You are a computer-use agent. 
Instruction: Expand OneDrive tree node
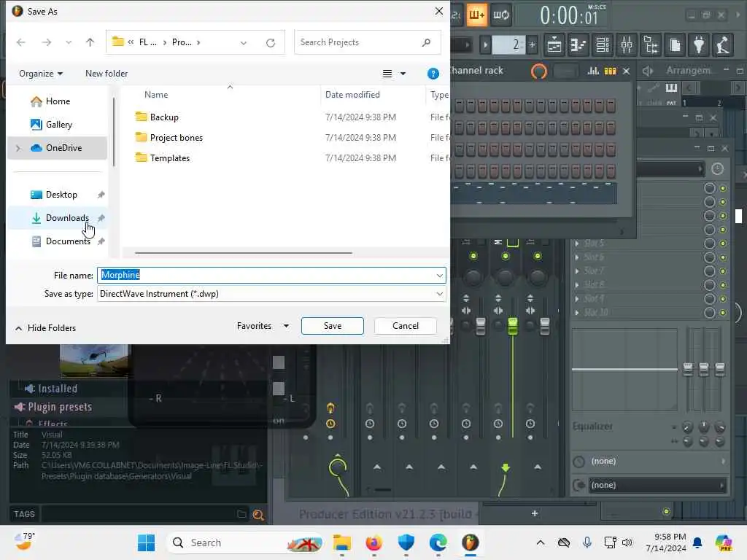tap(18, 148)
